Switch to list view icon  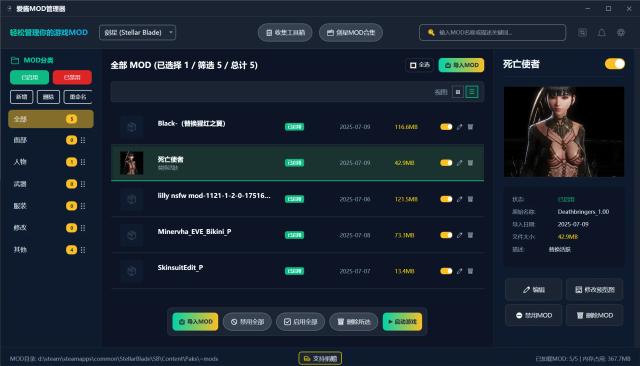pyautogui.click(x=472, y=92)
